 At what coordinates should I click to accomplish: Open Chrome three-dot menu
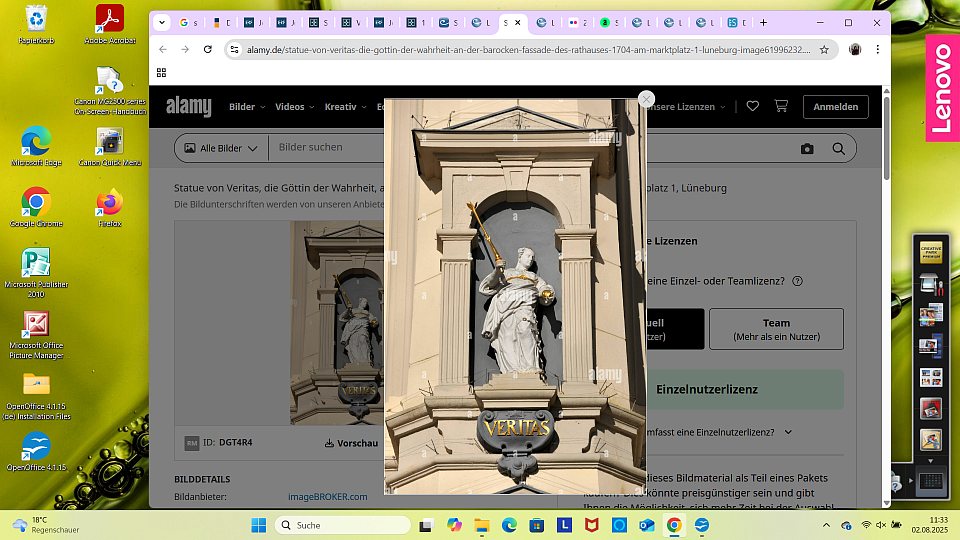coord(877,50)
